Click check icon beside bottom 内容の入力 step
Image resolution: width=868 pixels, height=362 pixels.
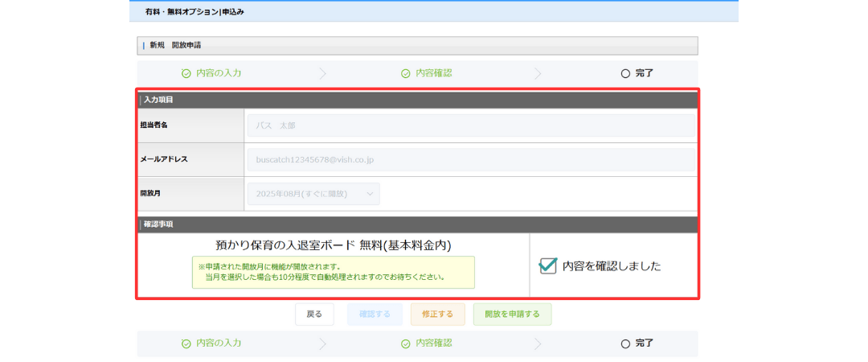point(186,343)
